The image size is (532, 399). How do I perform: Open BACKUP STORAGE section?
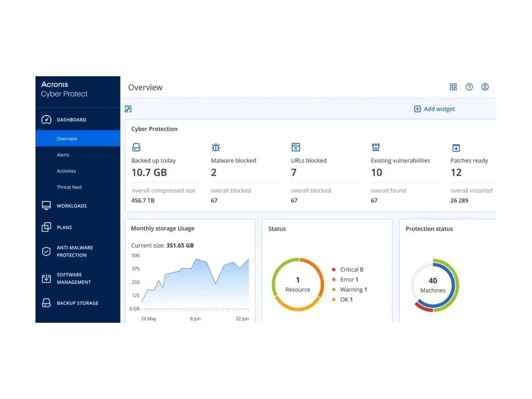tap(78, 303)
